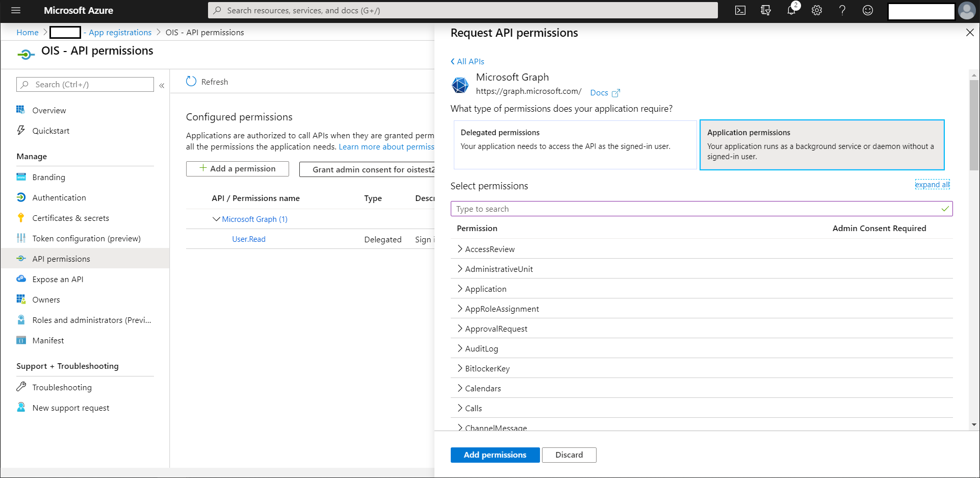Screen dimensions: 980x478
Task: Expand the AdministrativeUnit permission group
Action: tap(460, 269)
